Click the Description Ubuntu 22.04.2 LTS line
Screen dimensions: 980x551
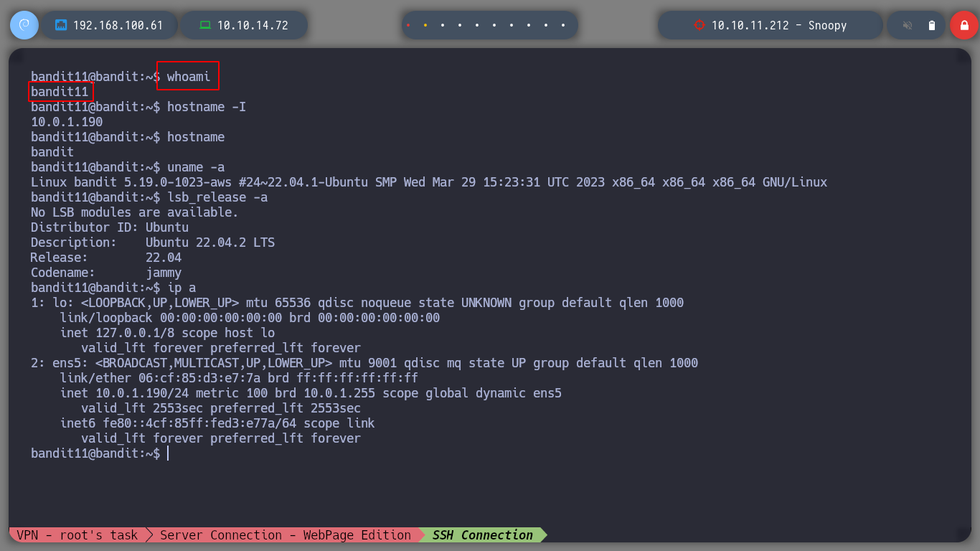pyautogui.click(x=153, y=242)
